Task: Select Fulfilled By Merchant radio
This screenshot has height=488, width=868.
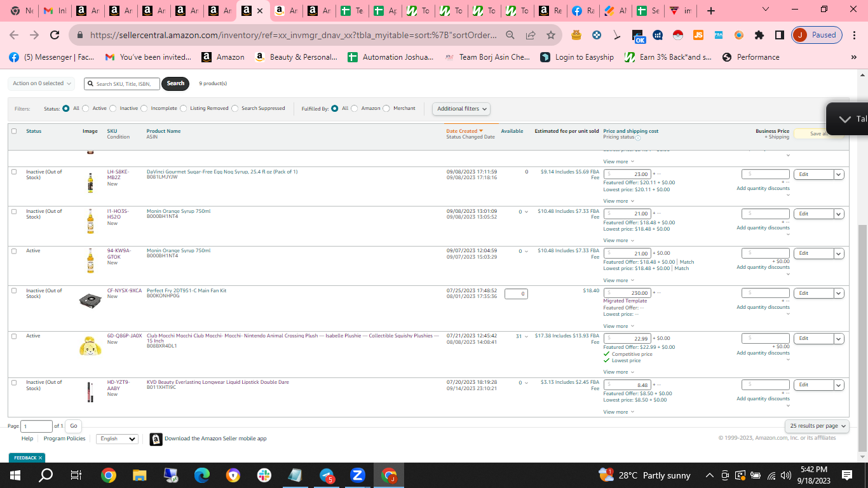Action: (386, 109)
